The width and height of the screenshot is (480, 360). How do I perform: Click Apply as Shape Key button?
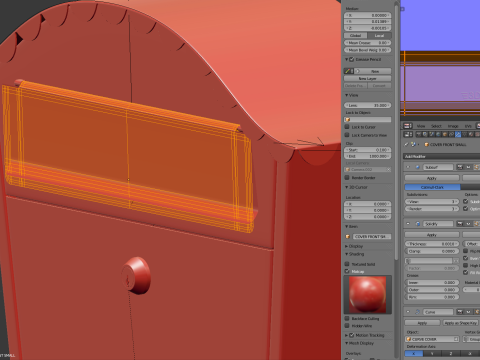tap(461, 323)
